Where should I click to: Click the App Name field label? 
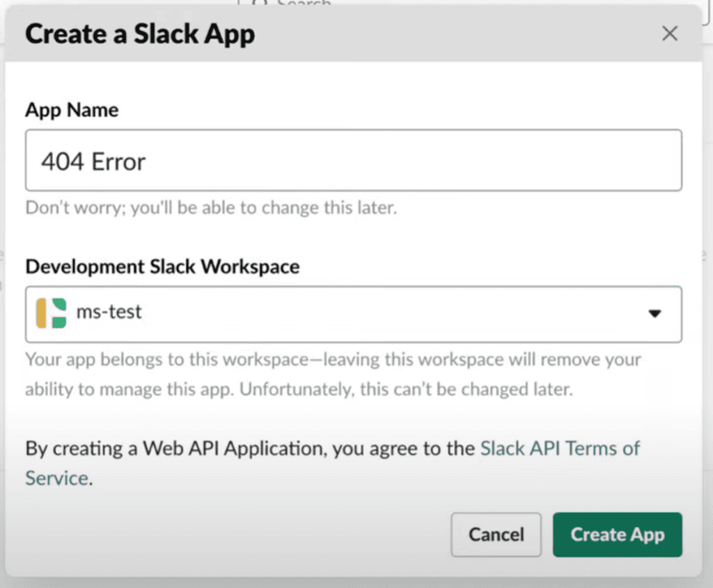72,110
